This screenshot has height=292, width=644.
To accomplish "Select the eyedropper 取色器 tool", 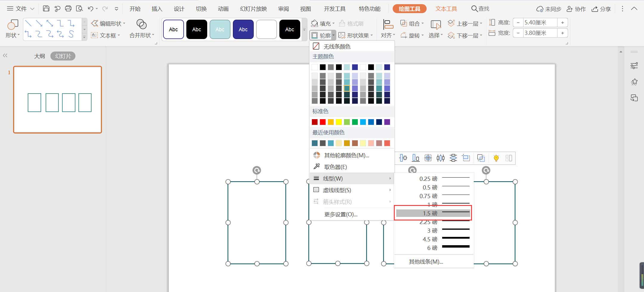I will (x=335, y=167).
